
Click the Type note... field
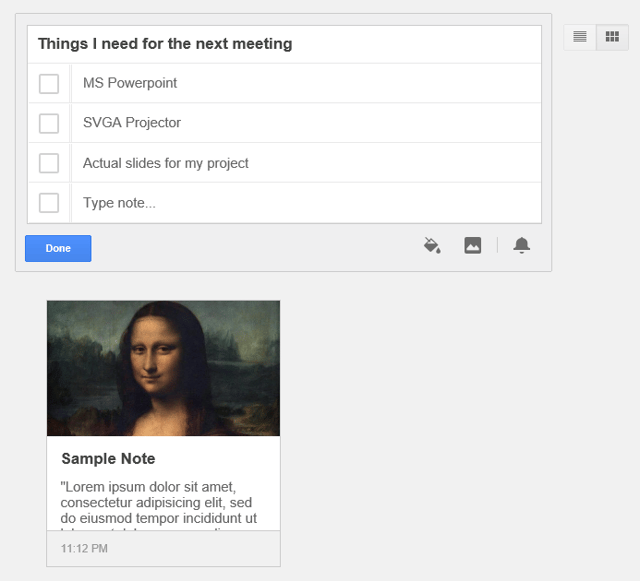click(306, 203)
